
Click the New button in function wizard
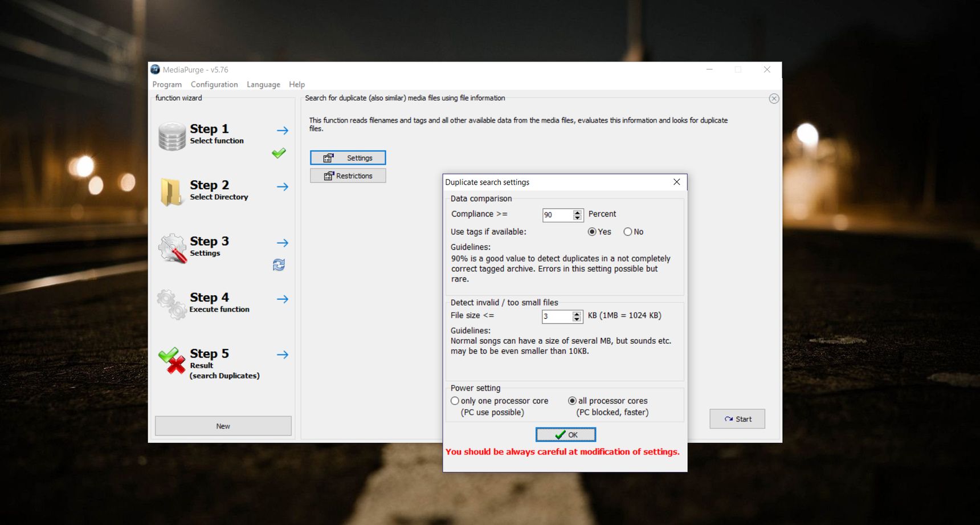click(223, 426)
